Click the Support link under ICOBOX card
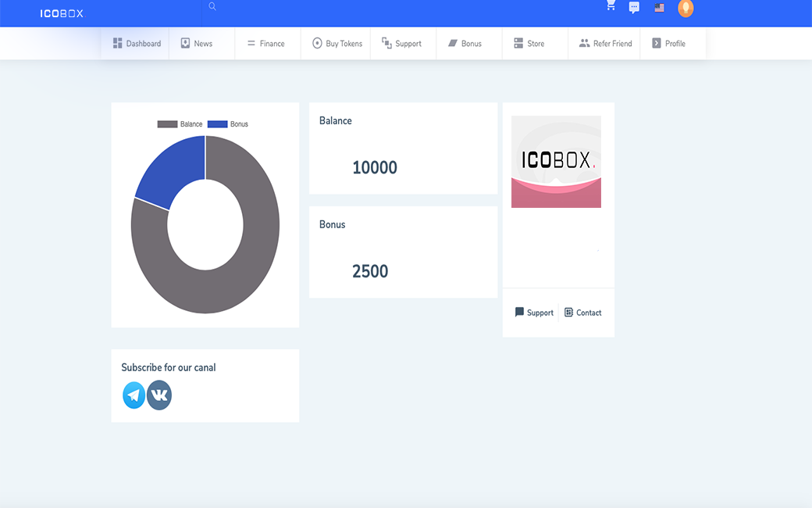The width and height of the screenshot is (812, 508). coord(534,313)
